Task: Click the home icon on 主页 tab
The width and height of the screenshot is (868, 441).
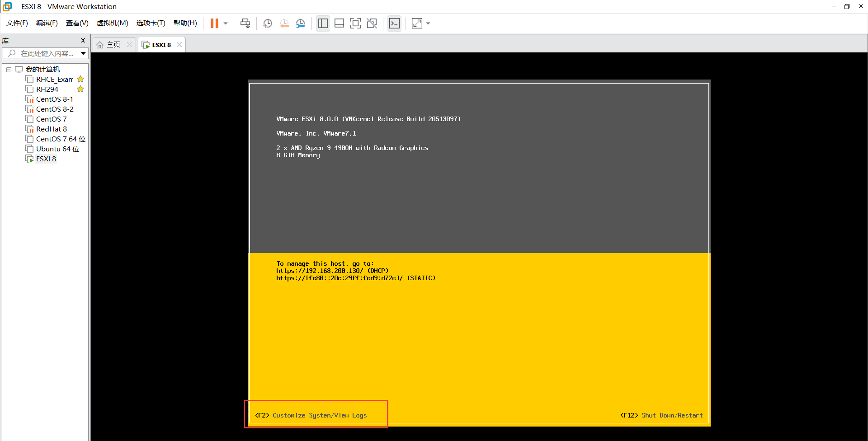Action: (100, 45)
